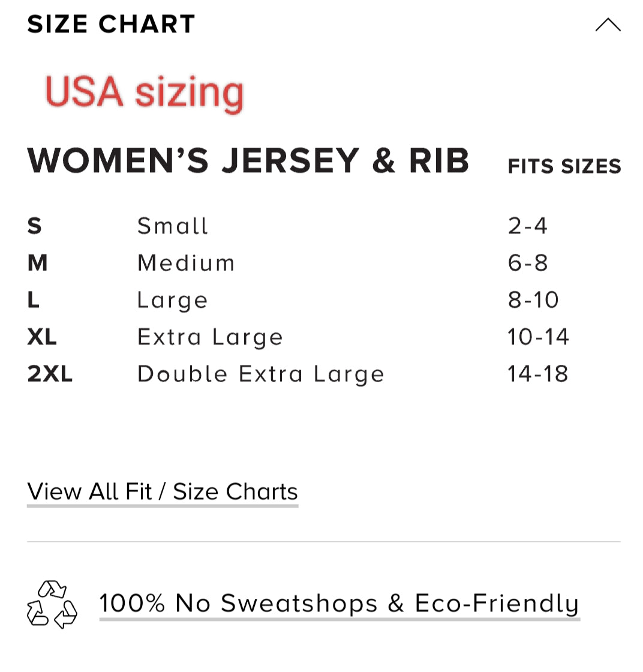The height and width of the screenshot is (672, 643).
Task: Click the Small size name
Action: point(173,226)
